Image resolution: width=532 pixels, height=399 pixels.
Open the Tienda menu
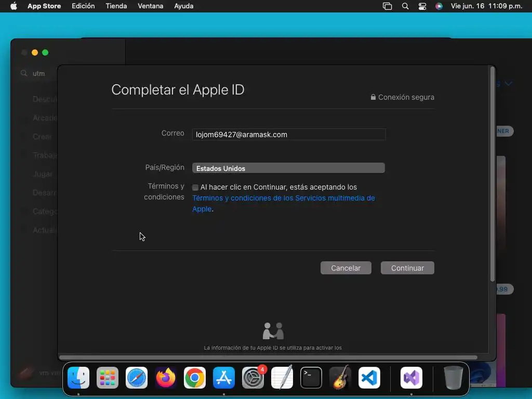pyautogui.click(x=116, y=6)
